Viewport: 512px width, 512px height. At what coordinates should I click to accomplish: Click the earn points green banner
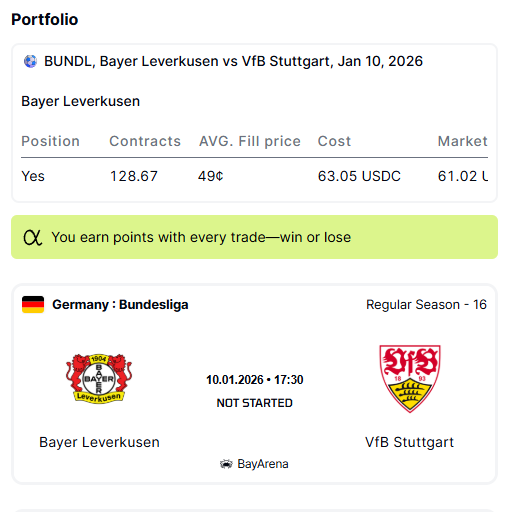[x=255, y=237]
